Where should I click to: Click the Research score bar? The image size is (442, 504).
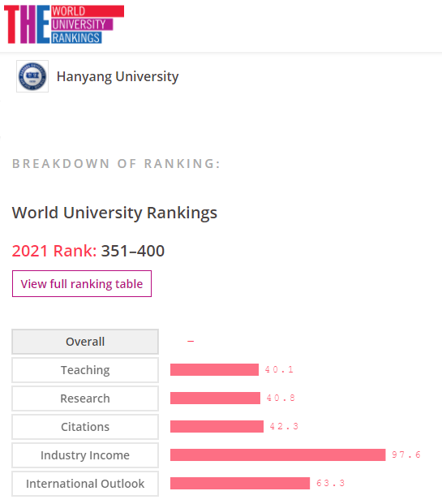tap(215, 398)
